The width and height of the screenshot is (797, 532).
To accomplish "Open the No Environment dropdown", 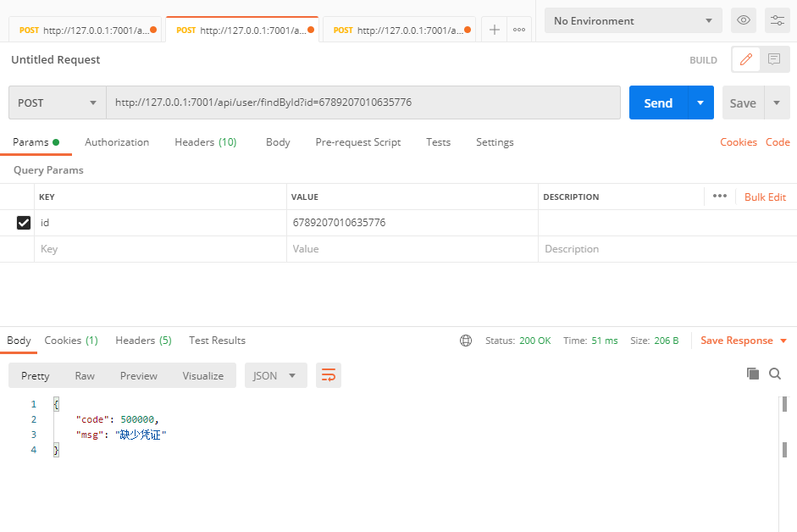I will [x=633, y=21].
